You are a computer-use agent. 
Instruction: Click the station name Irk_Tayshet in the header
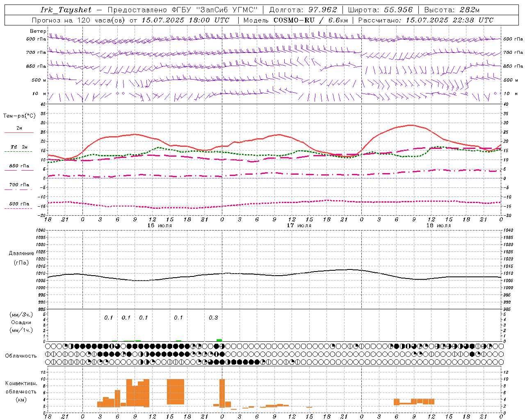tap(66, 10)
